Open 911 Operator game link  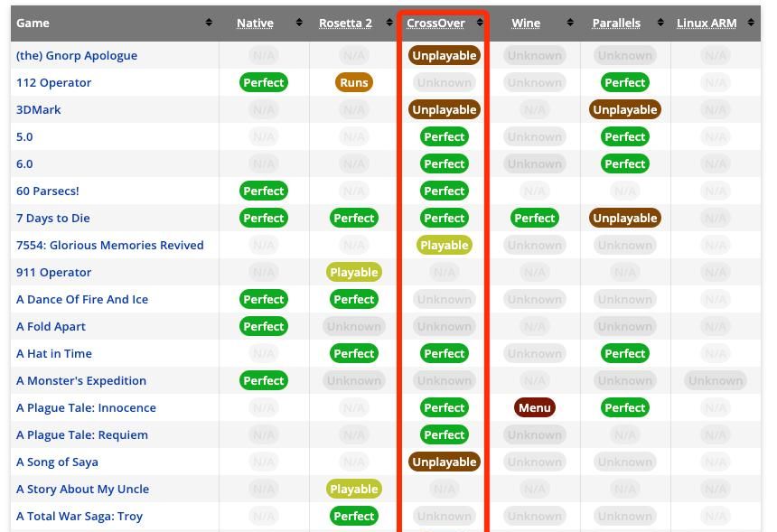point(53,273)
